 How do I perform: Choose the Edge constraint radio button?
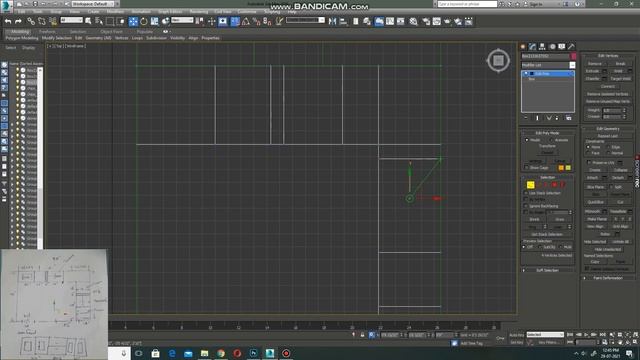tap(608, 147)
